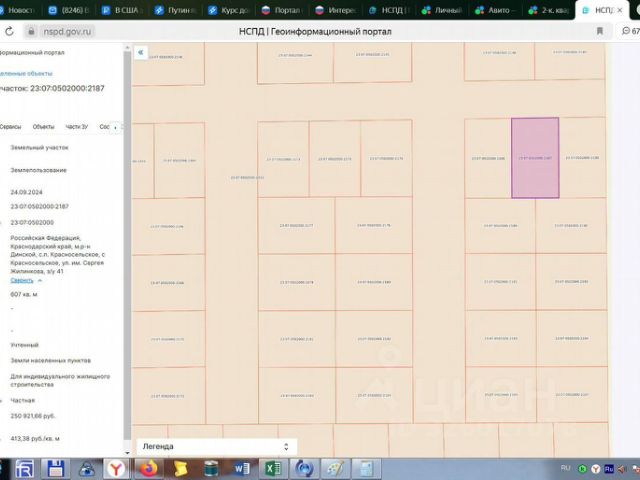The width and height of the screenshot is (640, 480).
Task: Click the nspd.gov.ru address field
Action: 67,31
